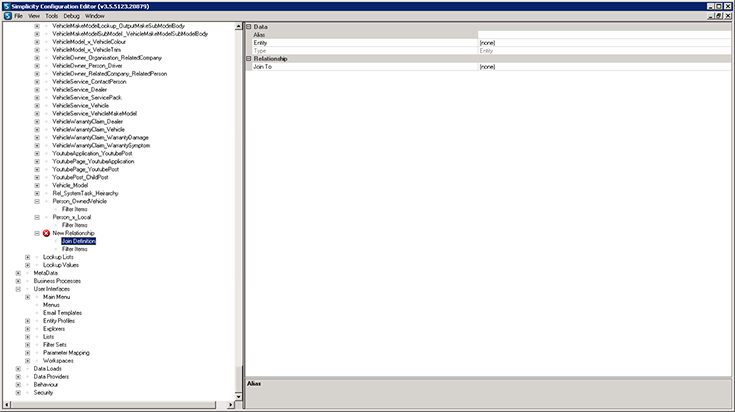The height and width of the screenshot is (412, 735).
Task: Select Filter Items under Person_OwnedVehicle
Action: 75,209
